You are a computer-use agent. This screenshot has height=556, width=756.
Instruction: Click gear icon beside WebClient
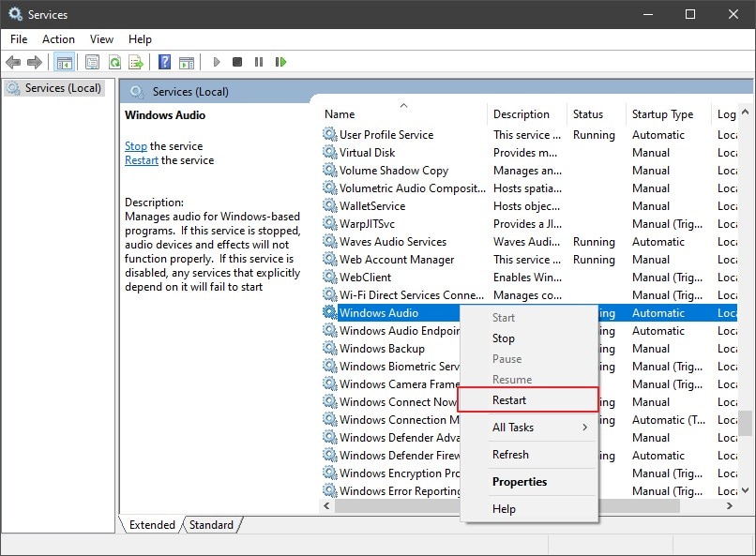click(x=330, y=277)
